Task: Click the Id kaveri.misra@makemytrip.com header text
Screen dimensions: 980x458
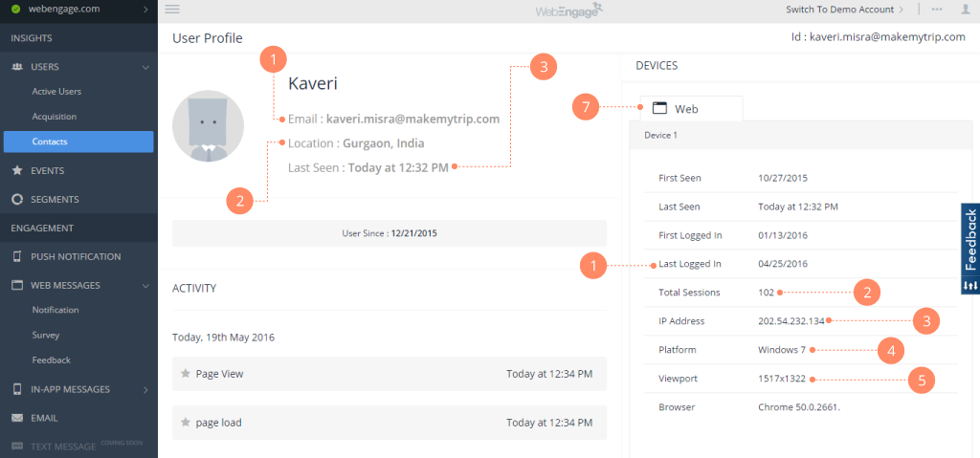Action: click(x=879, y=37)
